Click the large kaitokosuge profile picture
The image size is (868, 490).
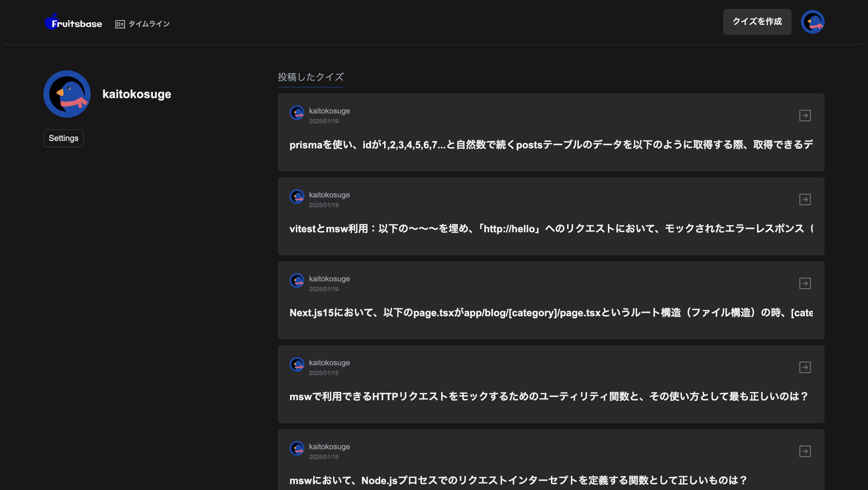[67, 94]
